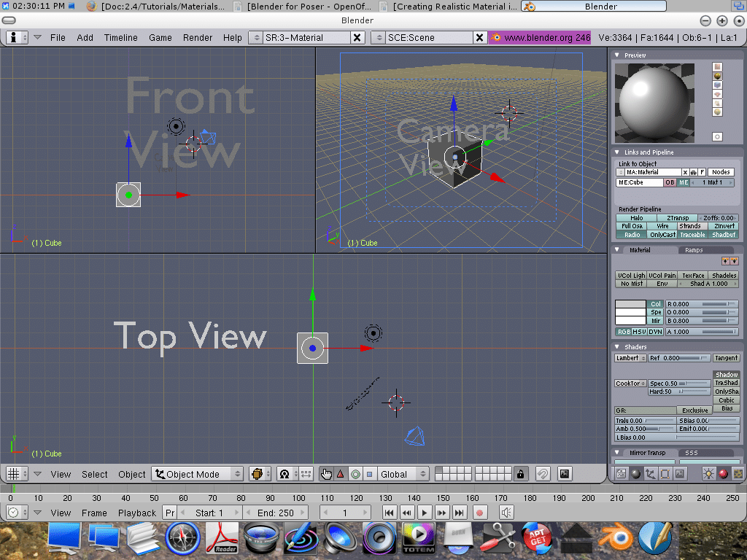Click the translate manipulator hand icon
The height and width of the screenshot is (560, 747).
[326, 474]
